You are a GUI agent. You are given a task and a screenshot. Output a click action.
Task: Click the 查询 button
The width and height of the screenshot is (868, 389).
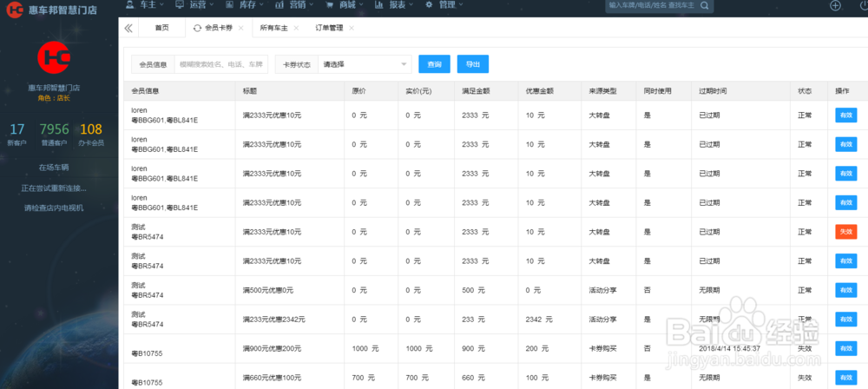(x=435, y=64)
